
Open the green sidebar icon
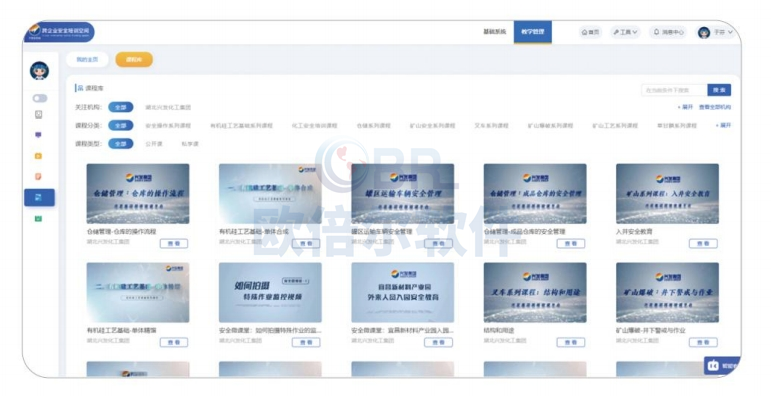pos(38,218)
